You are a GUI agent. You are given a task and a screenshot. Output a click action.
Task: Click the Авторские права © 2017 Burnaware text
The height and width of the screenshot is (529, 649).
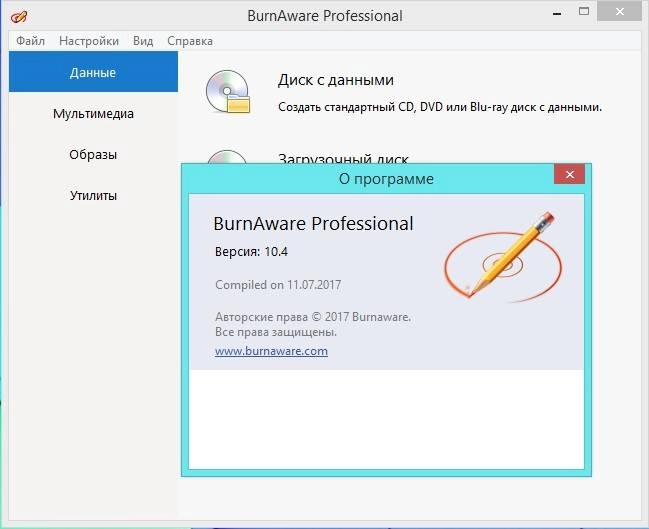313,317
